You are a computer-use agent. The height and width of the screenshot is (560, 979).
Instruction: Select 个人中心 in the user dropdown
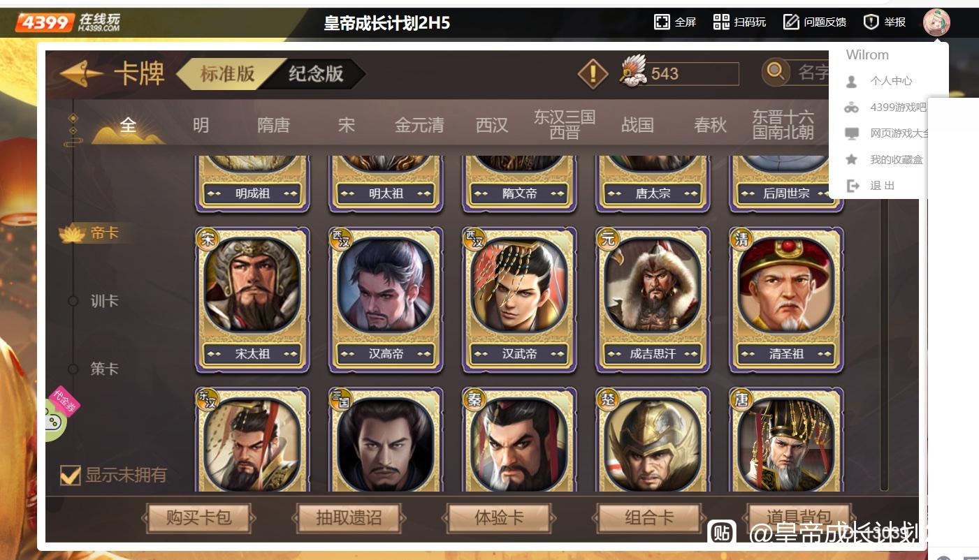pos(891,81)
